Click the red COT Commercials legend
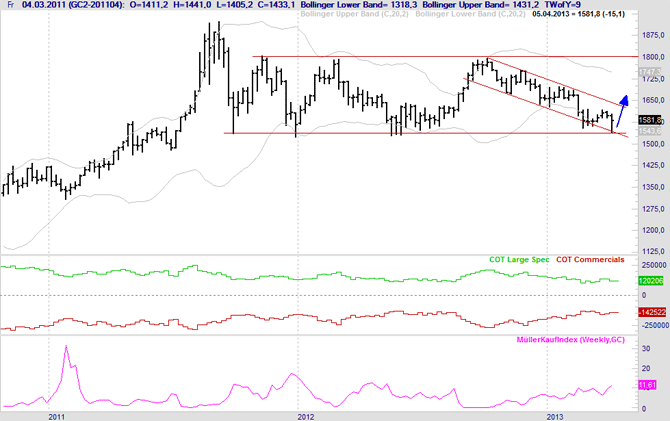Image resolution: width=670 pixels, height=421 pixels. click(591, 259)
